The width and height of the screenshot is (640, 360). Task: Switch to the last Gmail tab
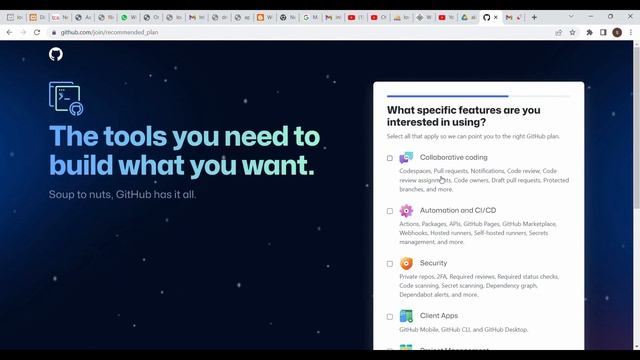point(514,18)
